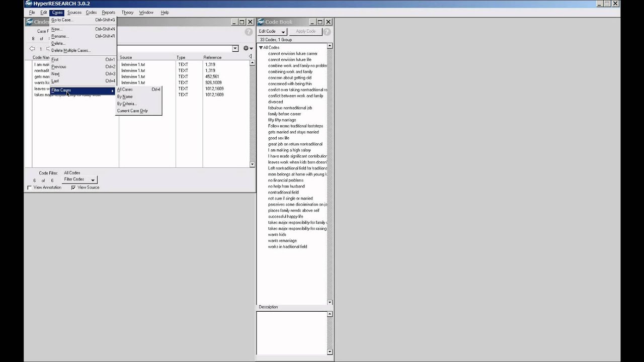Open the Filter Codes dropdown
The height and width of the screenshot is (362, 644).
(79, 179)
